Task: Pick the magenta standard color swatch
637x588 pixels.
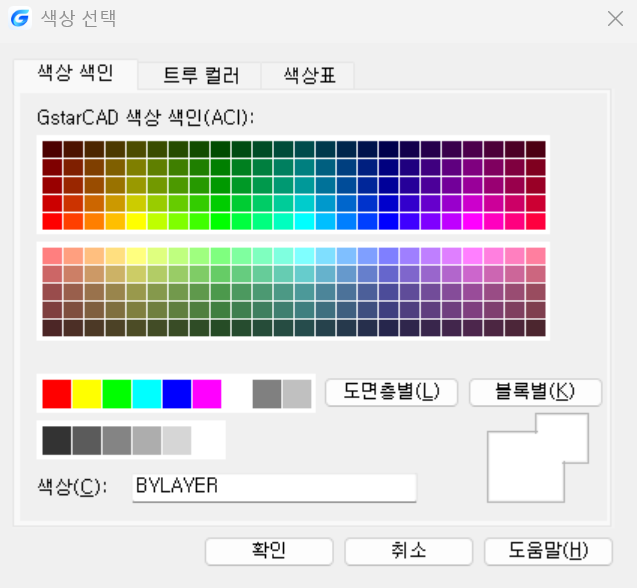Action: pyautogui.click(x=207, y=394)
